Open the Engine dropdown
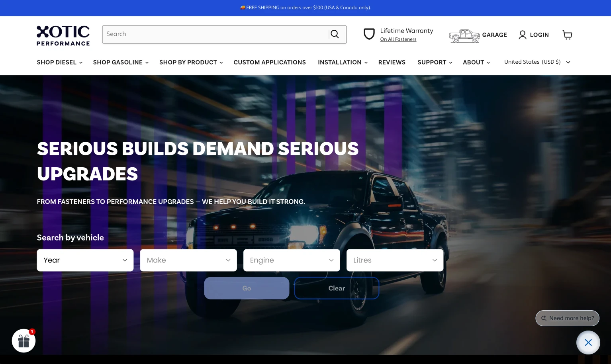The image size is (611, 364). pos(292,260)
